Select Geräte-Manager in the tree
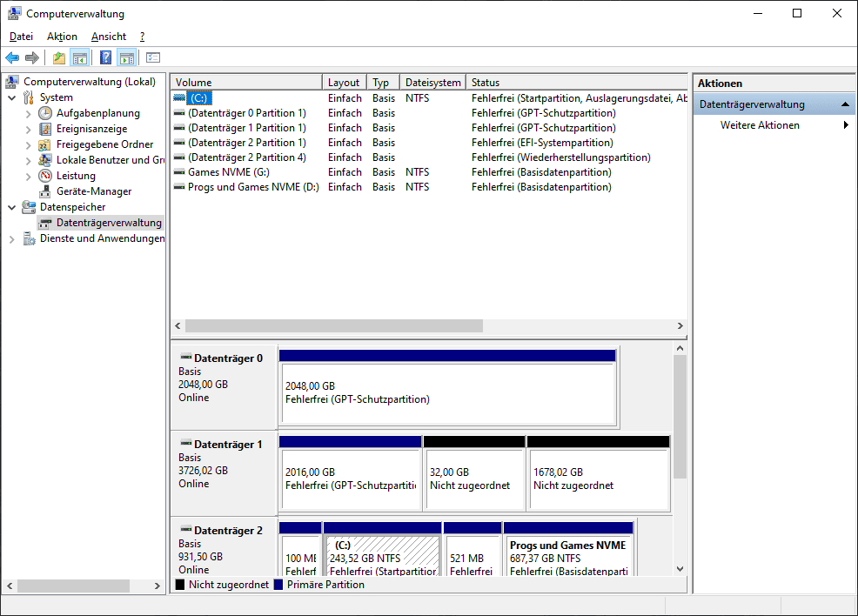 coord(94,191)
